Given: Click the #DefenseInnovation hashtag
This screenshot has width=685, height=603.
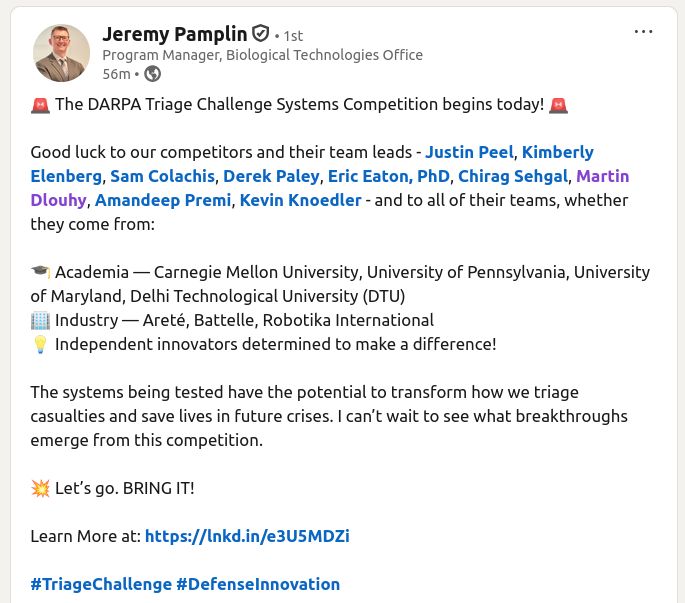Looking at the screenshot, I should 258,584.
